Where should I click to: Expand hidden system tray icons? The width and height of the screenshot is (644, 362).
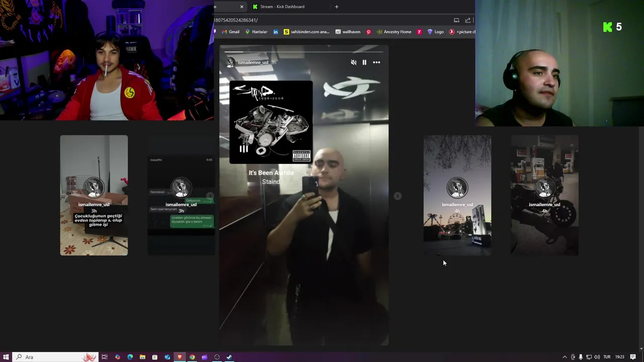pos(565,357)
